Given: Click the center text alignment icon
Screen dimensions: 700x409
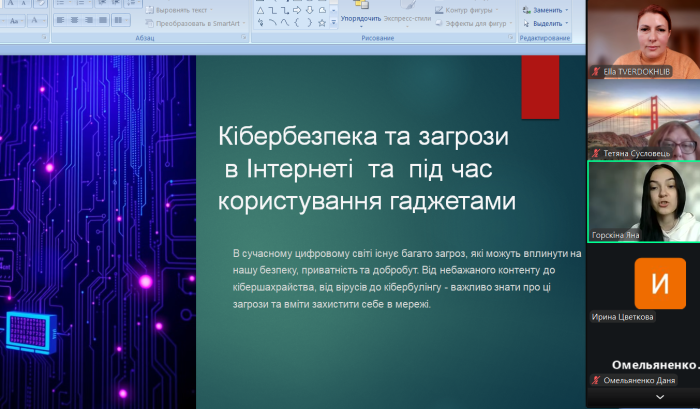Looking at the screenshot, I should [73, 20].
